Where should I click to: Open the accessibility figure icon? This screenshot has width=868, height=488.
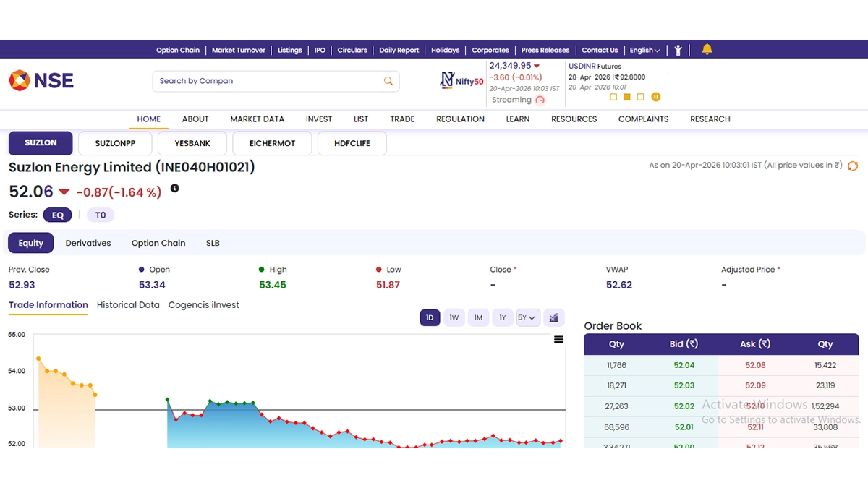pos(678,50)
